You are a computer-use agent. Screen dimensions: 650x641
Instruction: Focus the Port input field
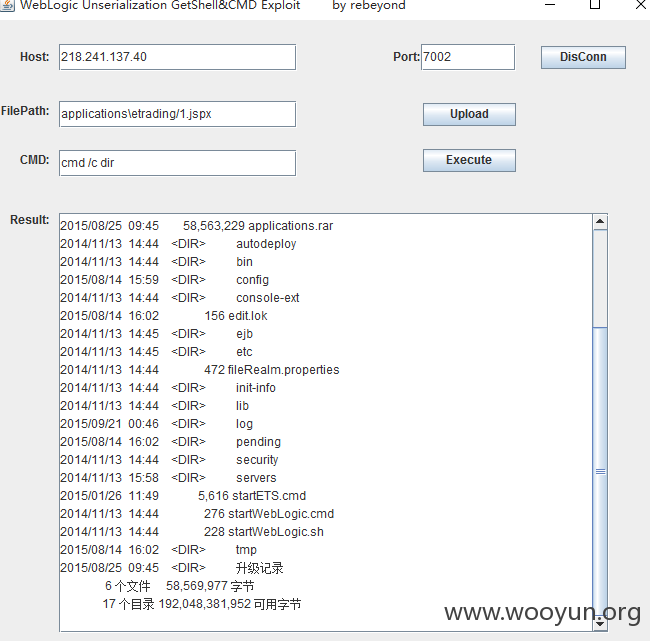click(x=468, y=57)
